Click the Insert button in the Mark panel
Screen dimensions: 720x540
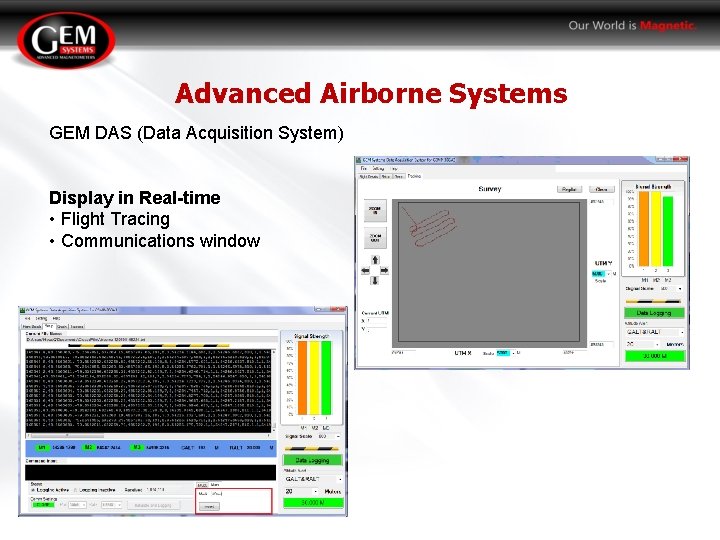[209, 506]
